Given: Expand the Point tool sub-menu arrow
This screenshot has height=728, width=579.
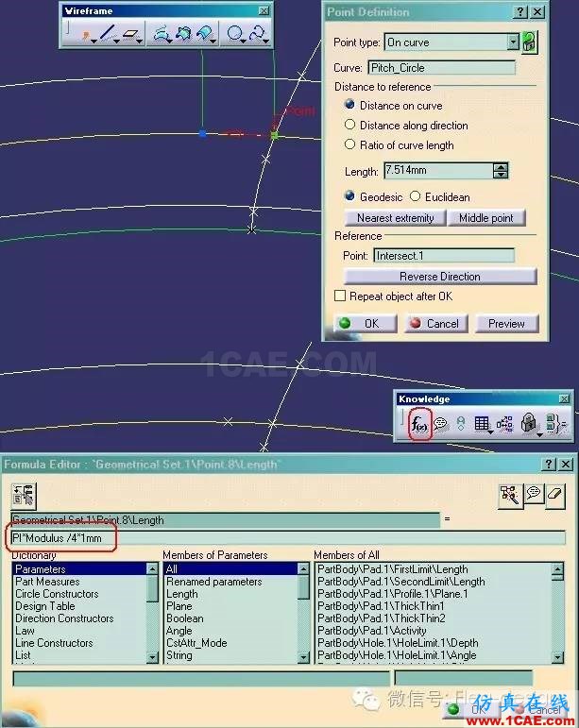Looking at the screenshot, I should pyautogui.click(x=94, y=42).
